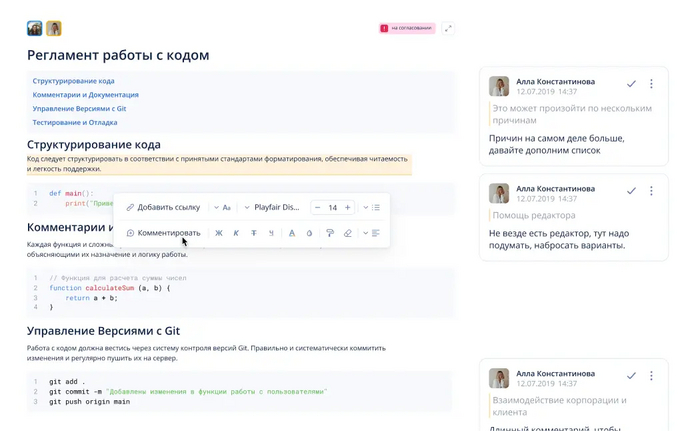
Task: Click the second user avatar at top
Action: pyautogui.click(x=54, y=28)
